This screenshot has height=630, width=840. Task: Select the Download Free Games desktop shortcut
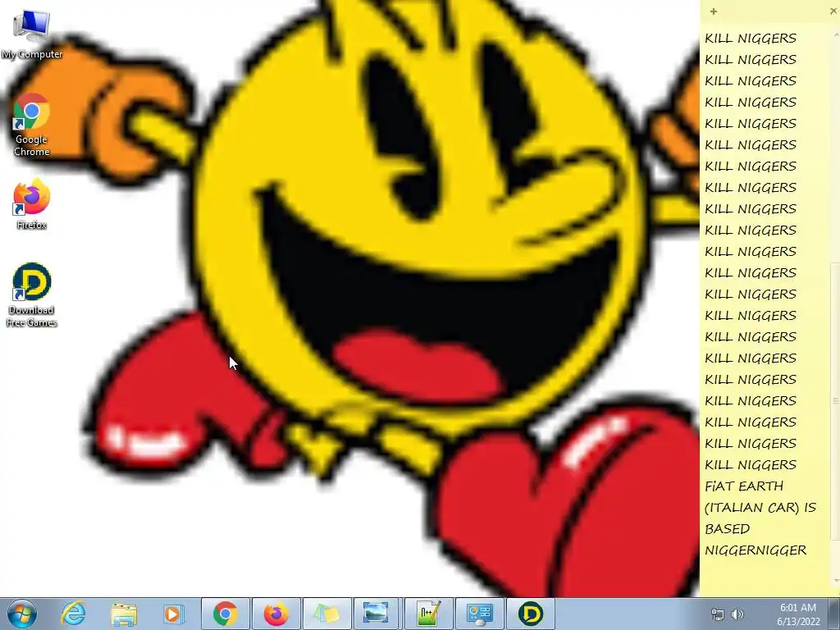point(32,294)
